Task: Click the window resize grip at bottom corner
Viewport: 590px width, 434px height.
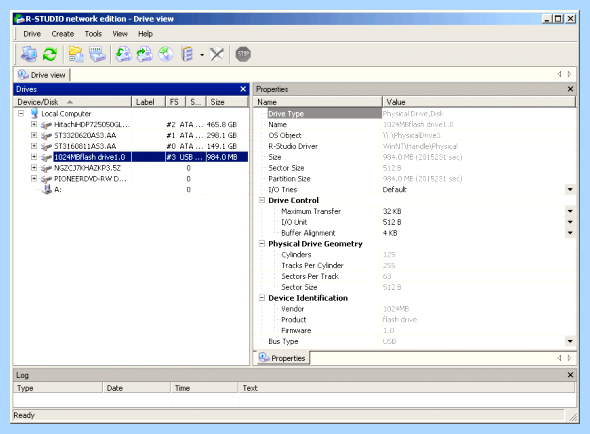Action: coord(573,417)
